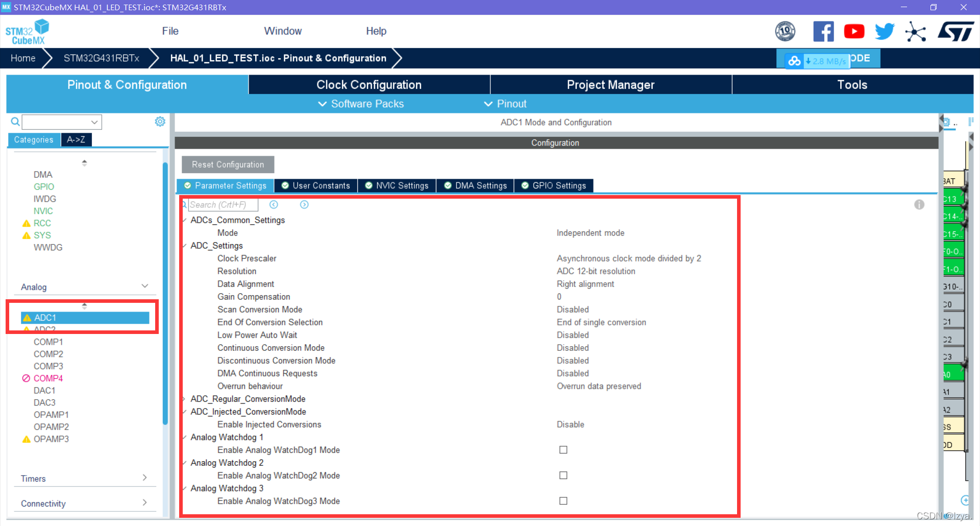Open the File menu

[x=170, y=31]
